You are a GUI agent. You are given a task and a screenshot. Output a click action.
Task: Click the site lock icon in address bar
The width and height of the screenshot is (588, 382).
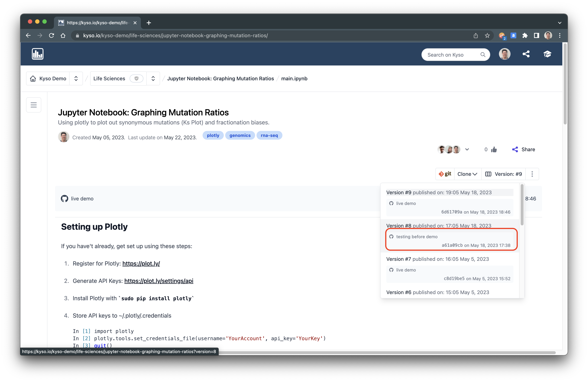(78, 35)
